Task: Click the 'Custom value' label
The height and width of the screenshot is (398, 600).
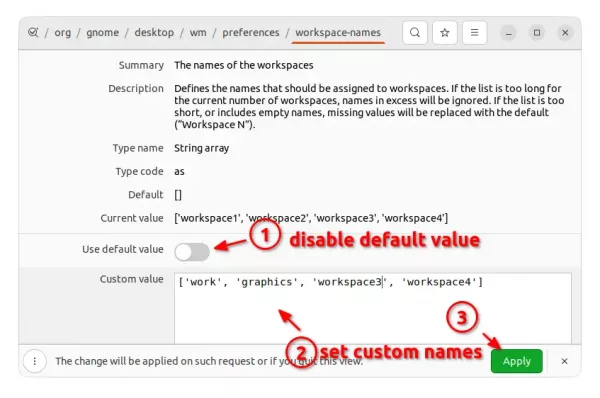Action: (132, 279)
